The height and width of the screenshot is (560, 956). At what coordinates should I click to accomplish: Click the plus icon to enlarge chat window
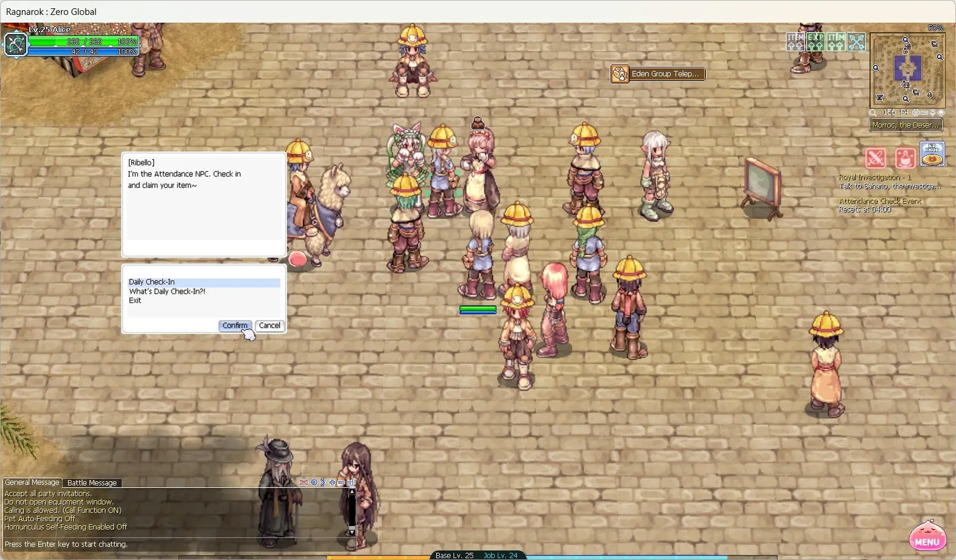tap(332, 482)
